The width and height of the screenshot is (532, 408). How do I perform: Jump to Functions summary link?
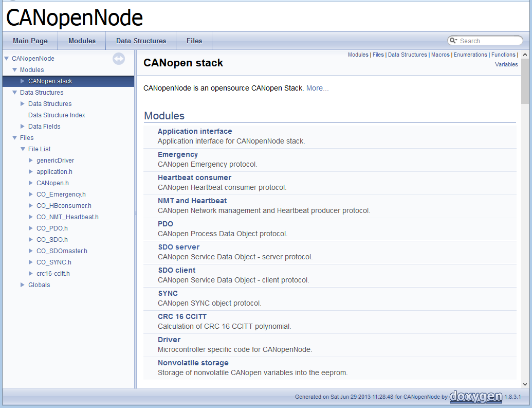[503, 55]
